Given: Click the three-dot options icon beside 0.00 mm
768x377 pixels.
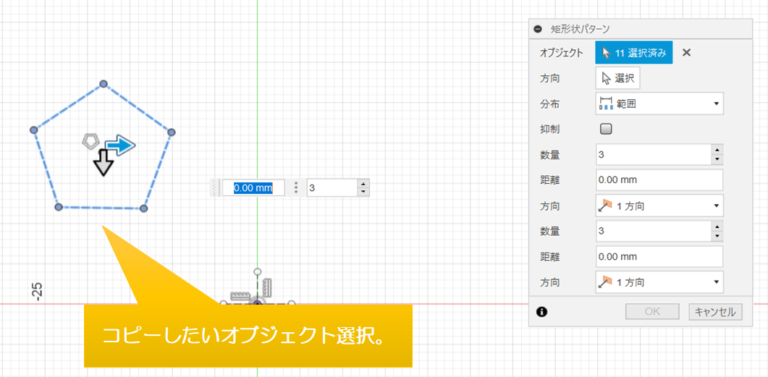Looking at the screenshot, I should [x=295, y=188].
